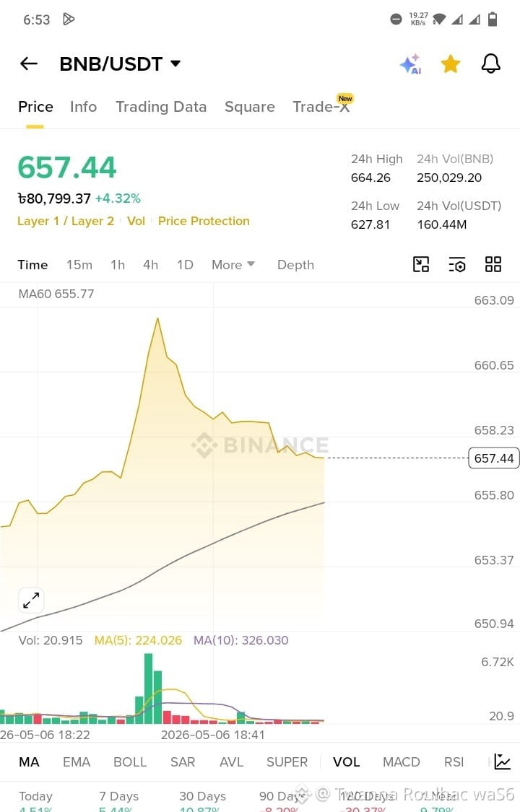Open chart settings icon
Image resolution: width=520 pixels, height=812 pixels.
[457, 265]
